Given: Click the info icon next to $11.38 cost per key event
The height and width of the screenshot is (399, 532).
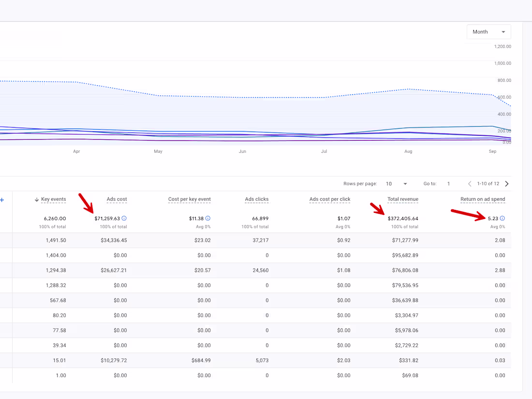Looking at the screenshot, I should 208,218.
